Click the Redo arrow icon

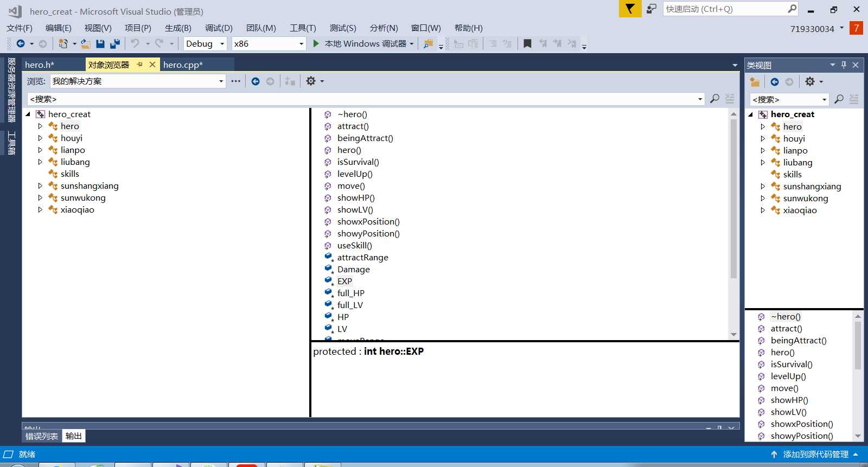tap(159, 43)
